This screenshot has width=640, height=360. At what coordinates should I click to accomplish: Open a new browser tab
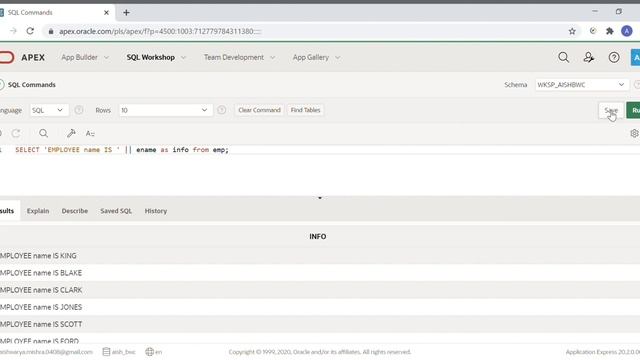click(x=126, y=13)
